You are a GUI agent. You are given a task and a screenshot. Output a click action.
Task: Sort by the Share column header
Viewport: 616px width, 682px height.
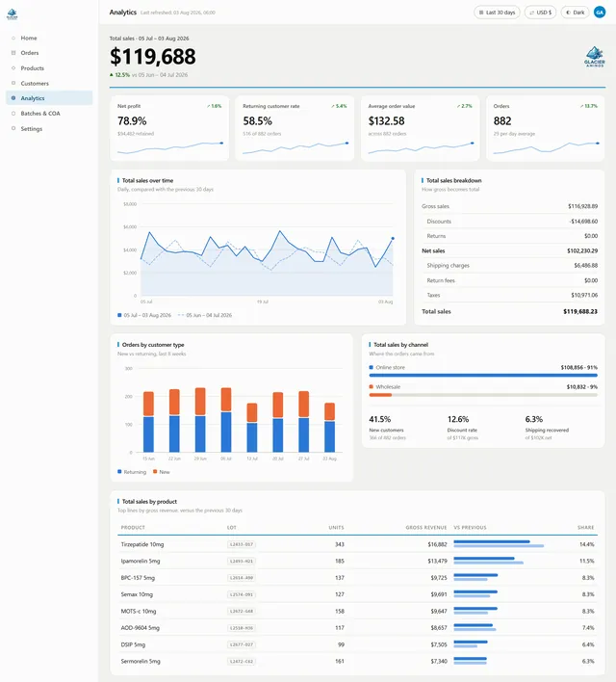(x=585, y=527)
